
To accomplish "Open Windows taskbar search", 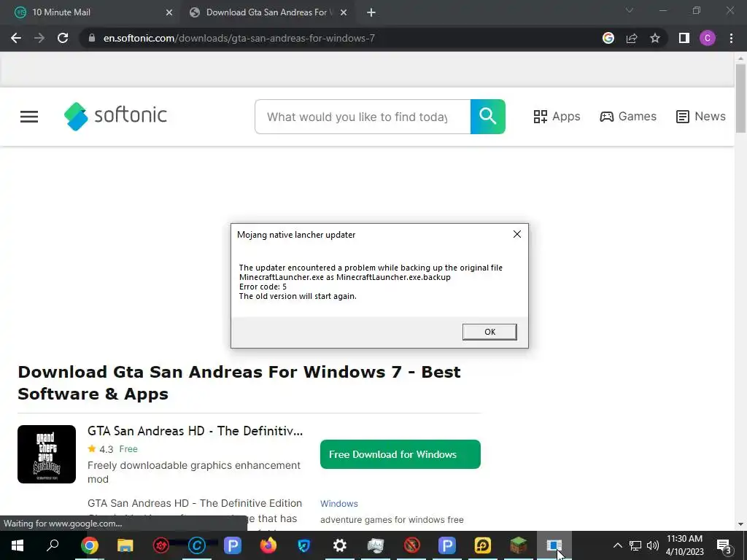I will [53, 545].
